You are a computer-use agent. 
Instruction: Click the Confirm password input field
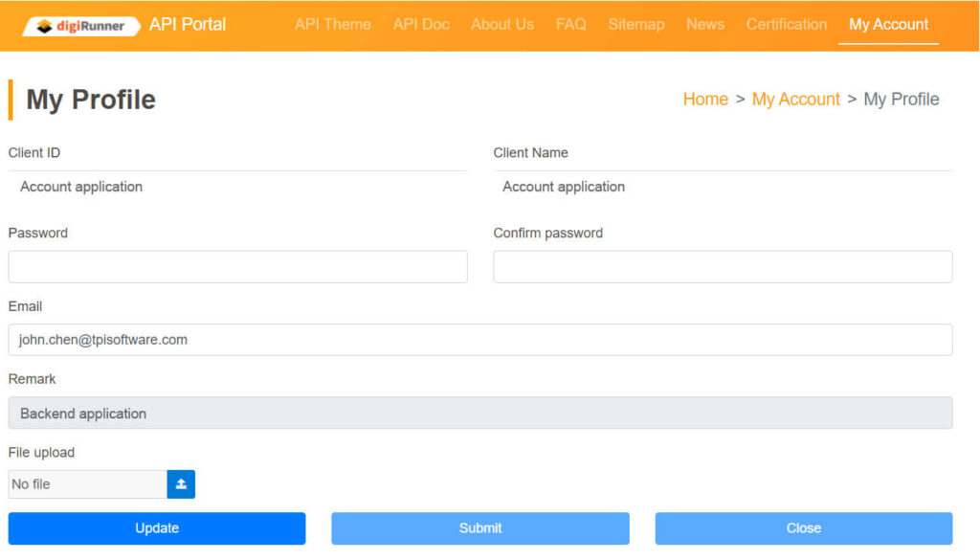(722, 267)
